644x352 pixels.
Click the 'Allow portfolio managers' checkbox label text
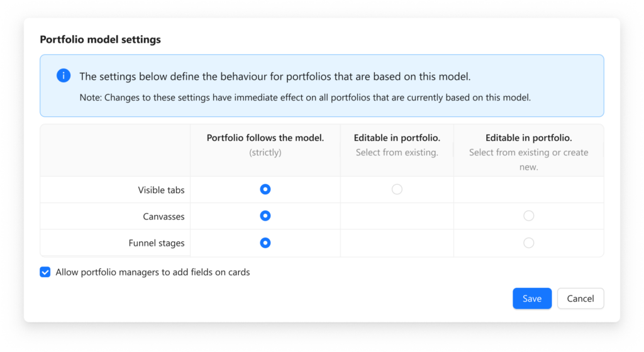153,272
